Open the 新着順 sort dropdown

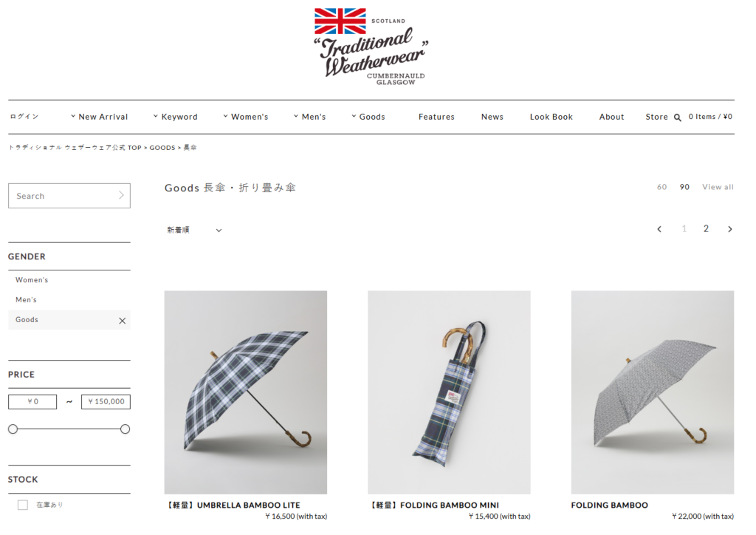194,230
